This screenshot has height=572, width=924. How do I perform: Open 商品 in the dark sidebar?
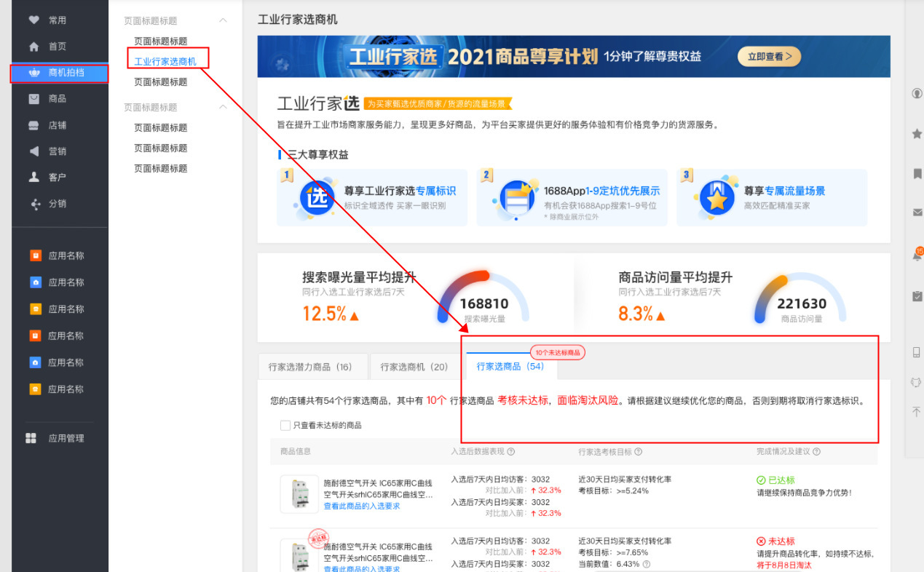coord(57,99)
